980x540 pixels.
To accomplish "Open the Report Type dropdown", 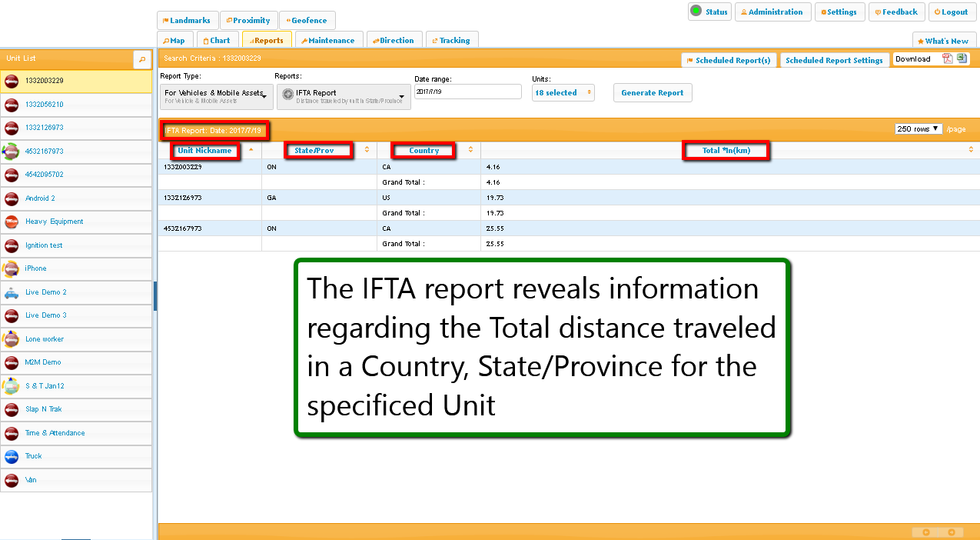I will coord(215,95).
